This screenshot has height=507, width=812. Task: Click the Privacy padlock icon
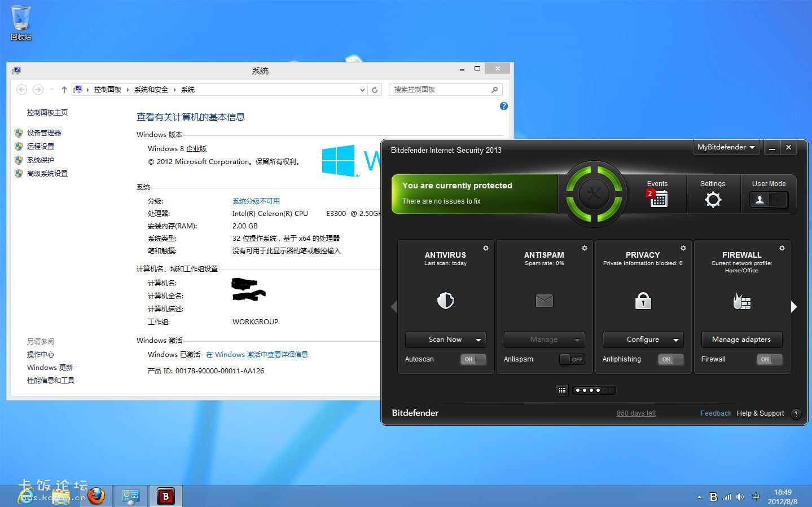tap(643, 301)
